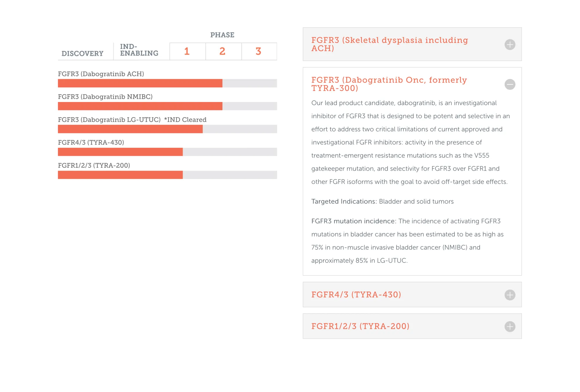This screenshot has height=392, width=580.
Task: Click plus icon beside FGFR4/3 (TYRA-430)
Action: click(x=510, y=295)
